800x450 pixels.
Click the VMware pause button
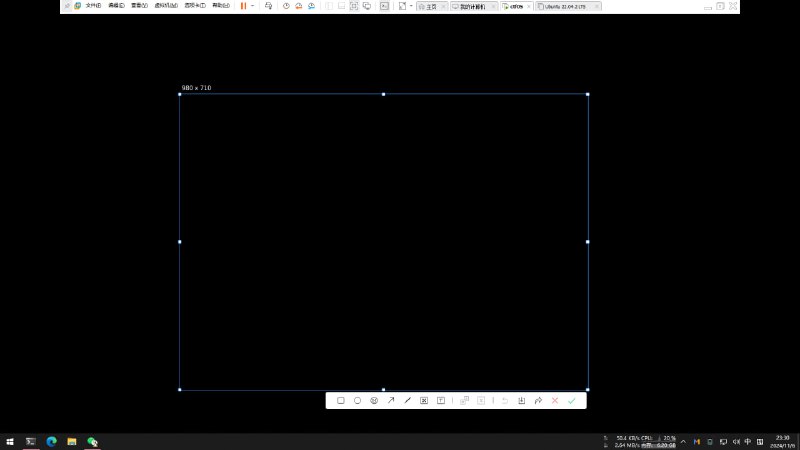(243, 6)
